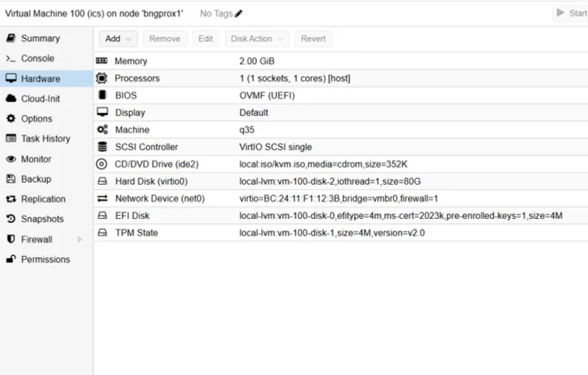588x375 pixels.
Task: Select the SCSI Controller label
Action: pyautogui.click(x=146, y=146)
